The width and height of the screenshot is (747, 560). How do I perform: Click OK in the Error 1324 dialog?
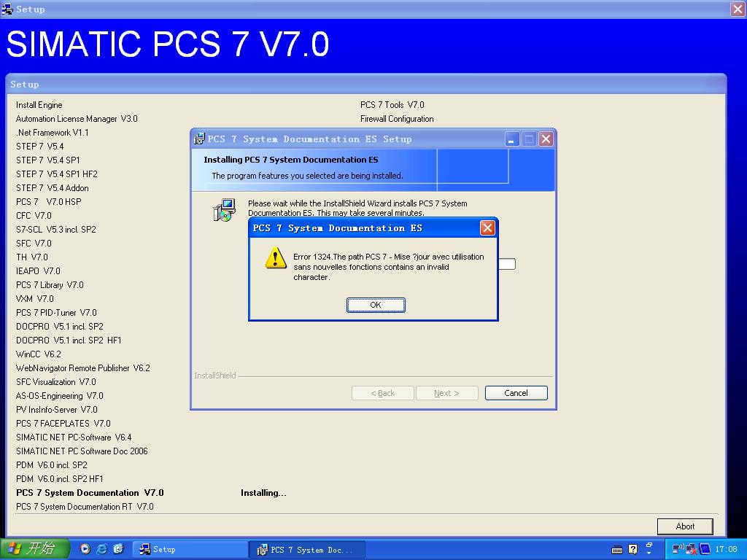pos(376,305)
